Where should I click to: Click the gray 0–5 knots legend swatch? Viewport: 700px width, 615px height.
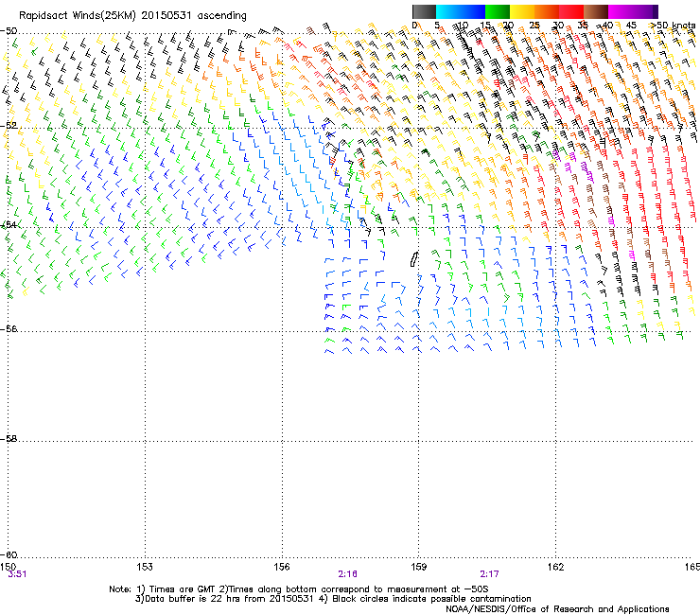coord(424,11)
